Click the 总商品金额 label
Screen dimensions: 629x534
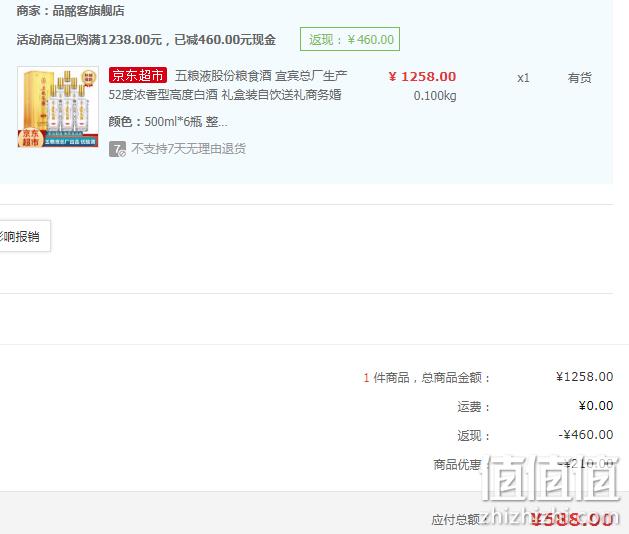(456, 378)
